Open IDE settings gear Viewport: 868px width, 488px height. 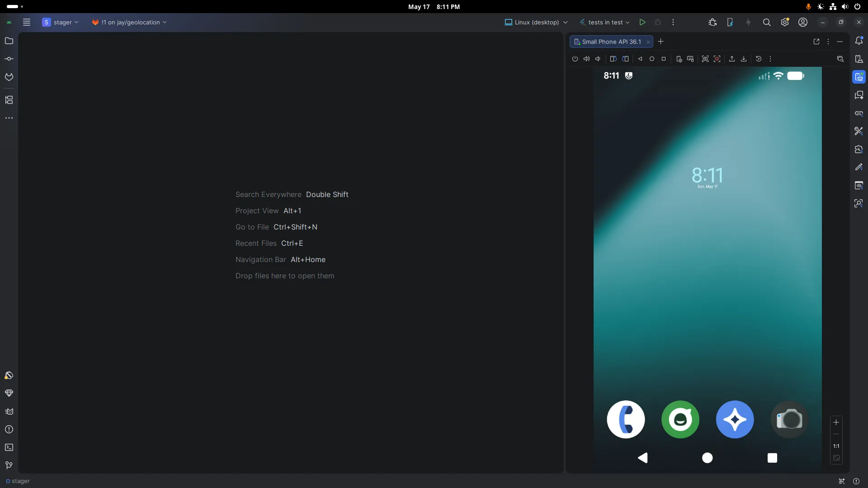point(785,22)
